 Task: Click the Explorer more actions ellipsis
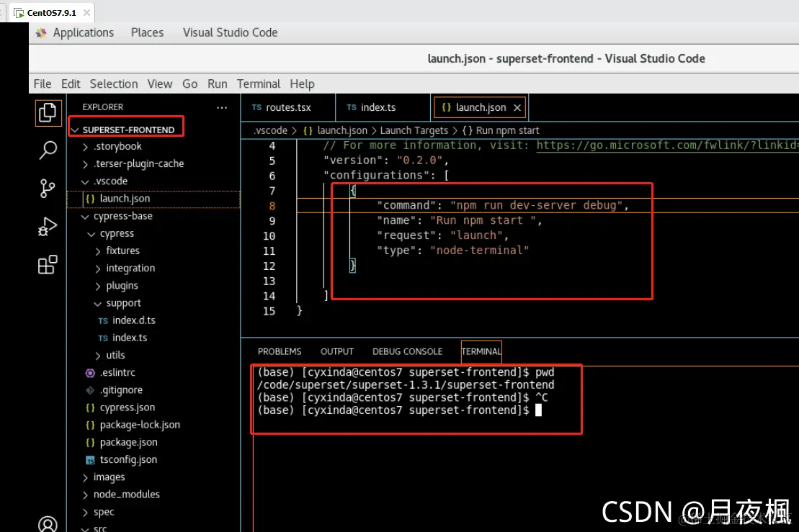point(222,107)
